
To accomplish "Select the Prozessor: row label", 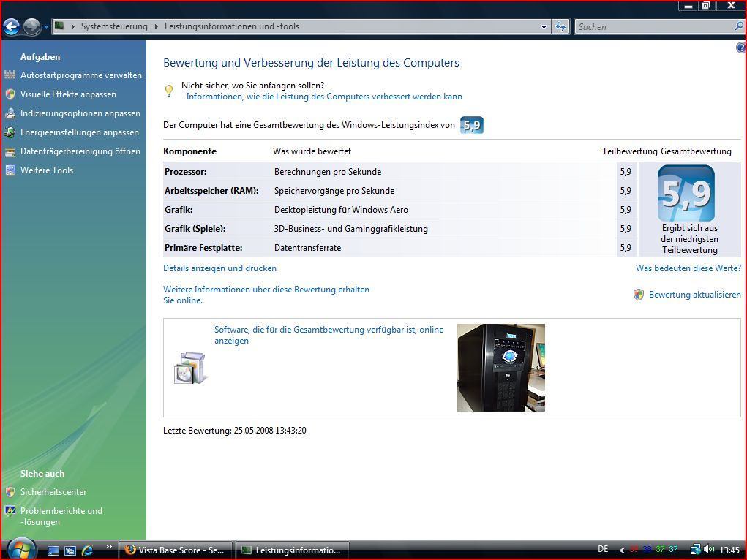I will [185, 171].
